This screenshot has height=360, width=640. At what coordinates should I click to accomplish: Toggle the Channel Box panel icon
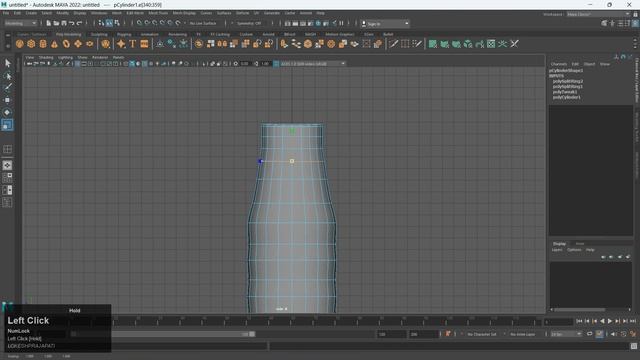(636, 23)
